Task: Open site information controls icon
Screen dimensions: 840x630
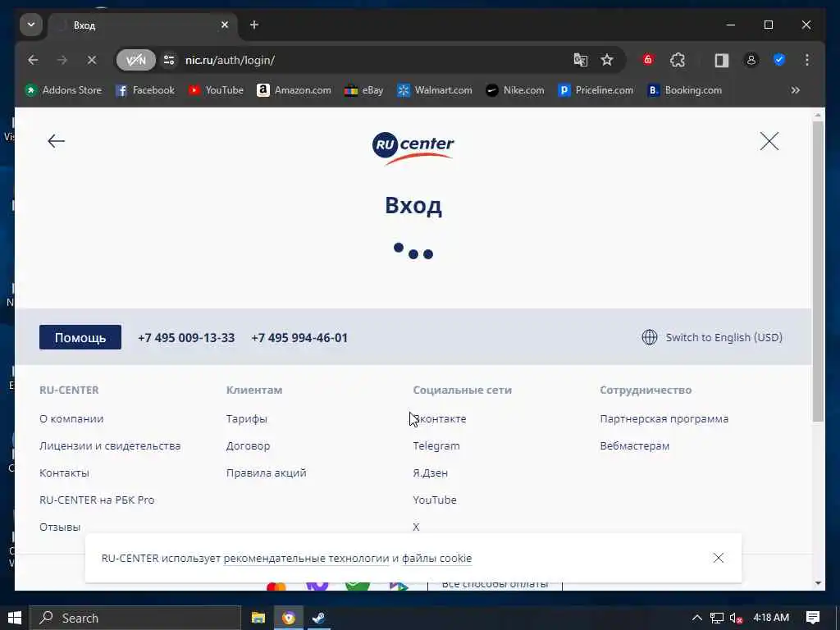Action: pyautogui.click(x=169, y=60)
